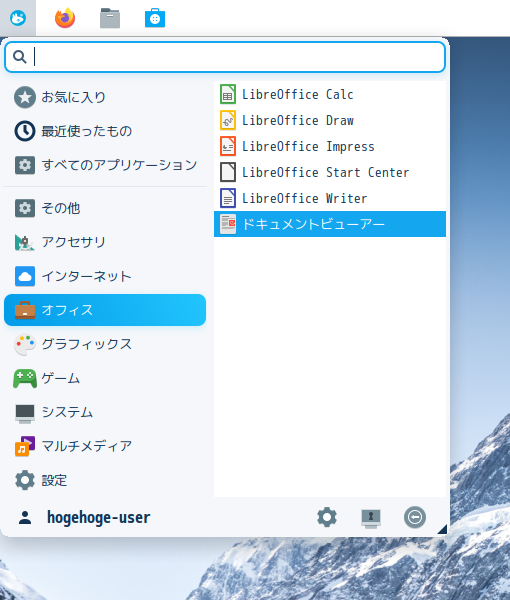
Task: Click the menu search input field
Action: 225,57
